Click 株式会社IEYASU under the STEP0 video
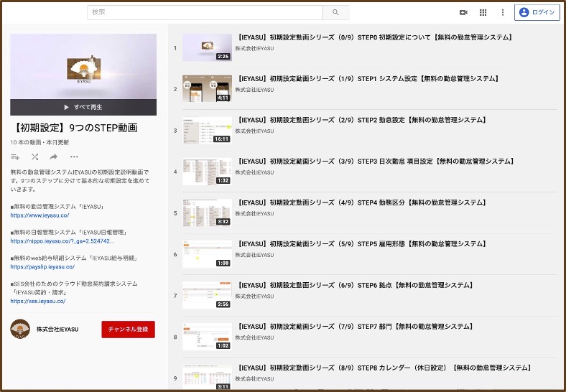Screen dimensions: 566x392 pos(254,48)
